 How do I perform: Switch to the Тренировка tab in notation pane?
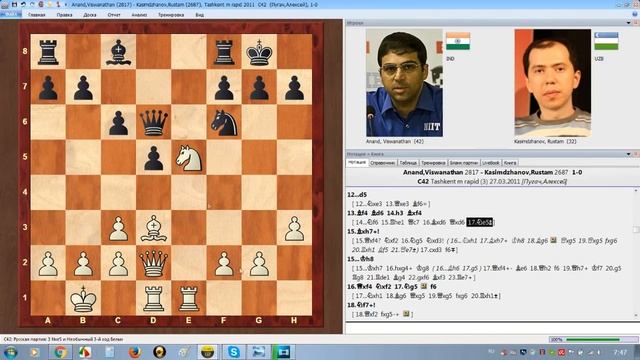(x=433, y=162)
